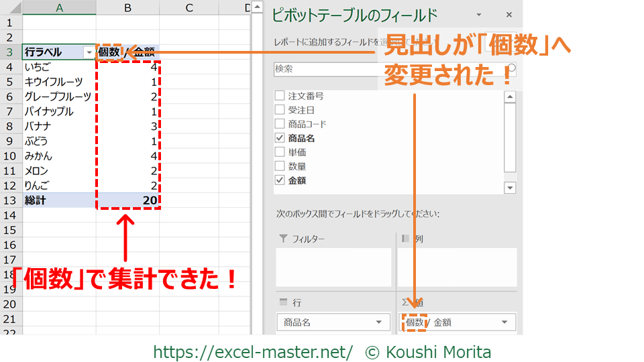Click the Values area sigma icon

405,303
